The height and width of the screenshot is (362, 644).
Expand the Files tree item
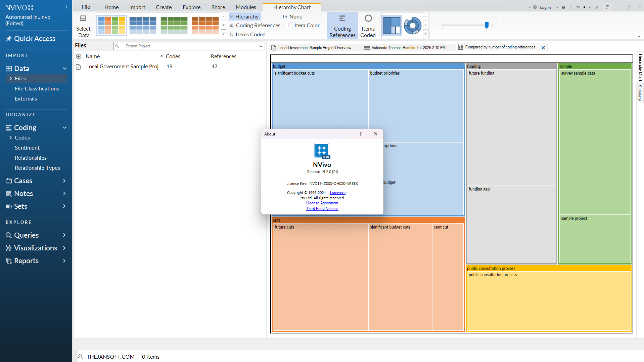coord(10,78)
